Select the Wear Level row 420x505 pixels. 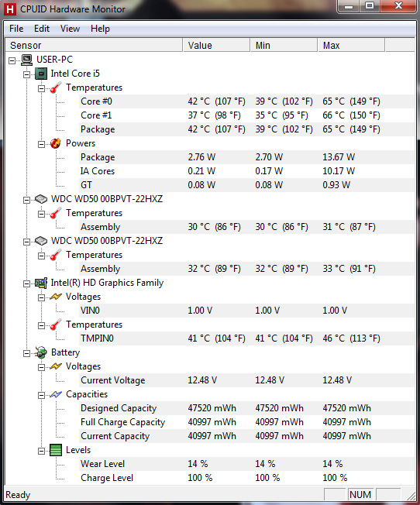tap(246, 464)
